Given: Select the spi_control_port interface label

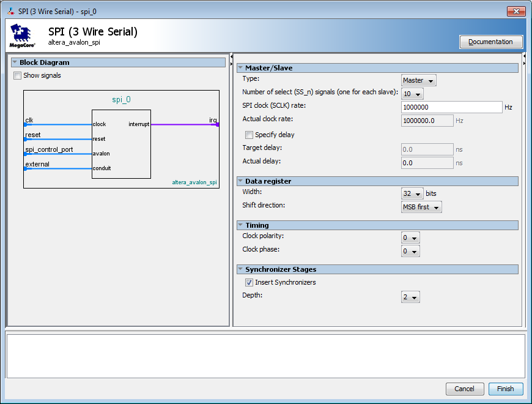Looking at the screenshot, I should click(49, 150).
